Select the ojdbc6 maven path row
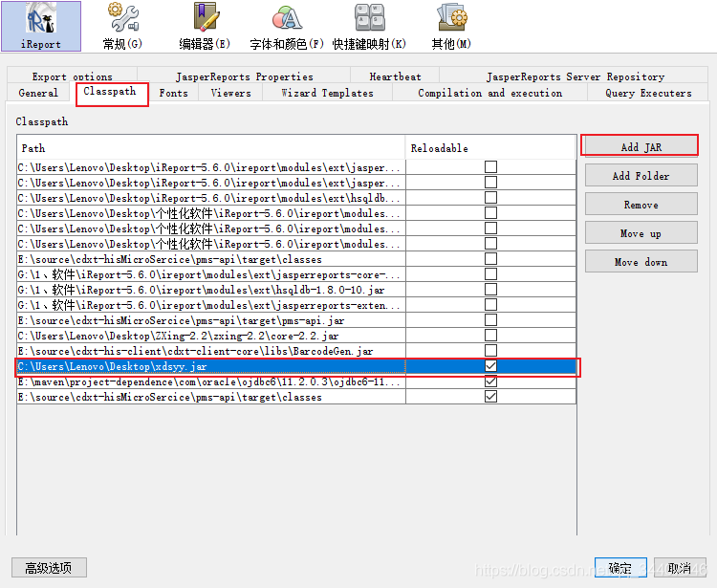 point(211,381)
